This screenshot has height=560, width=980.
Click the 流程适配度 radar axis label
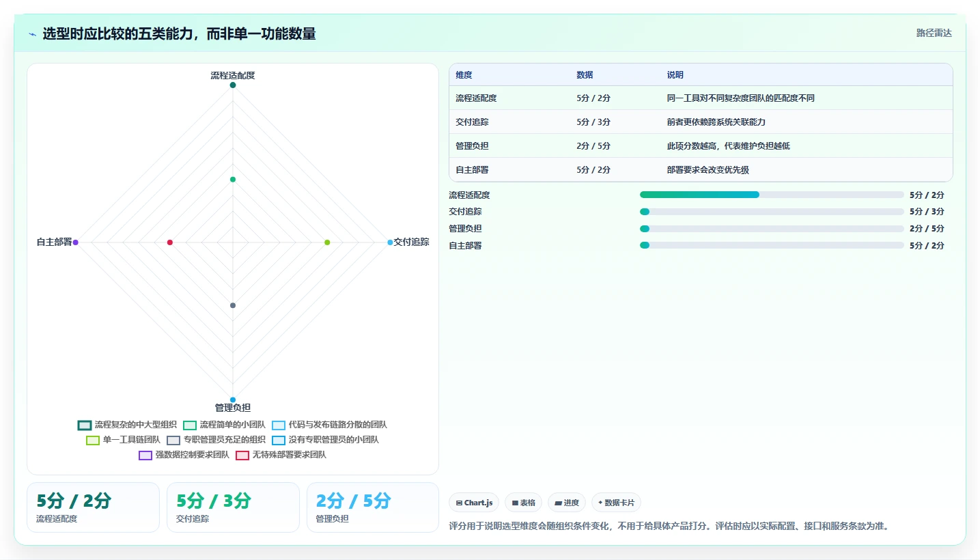coord(233,75)
